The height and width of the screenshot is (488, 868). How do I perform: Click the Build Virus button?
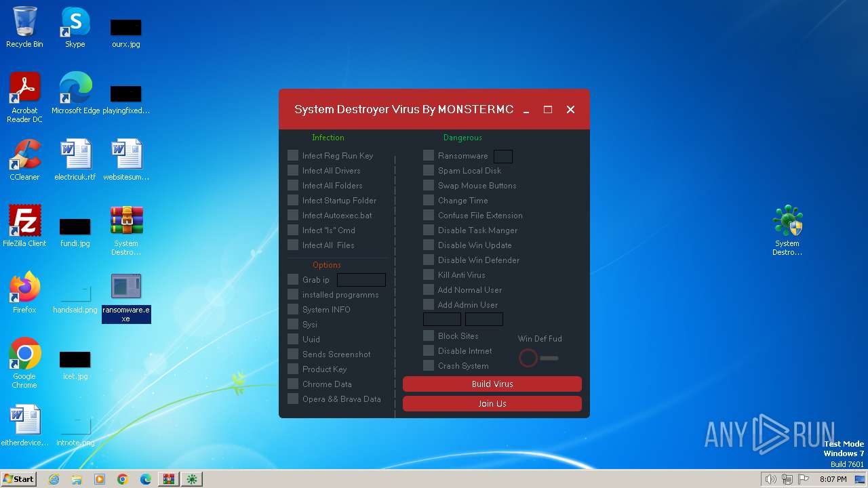(492, 384)
